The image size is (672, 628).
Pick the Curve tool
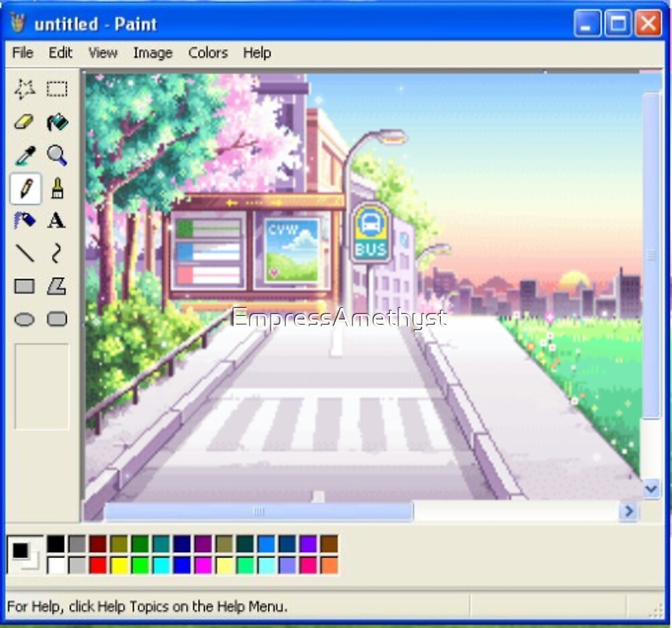[57, 253]
